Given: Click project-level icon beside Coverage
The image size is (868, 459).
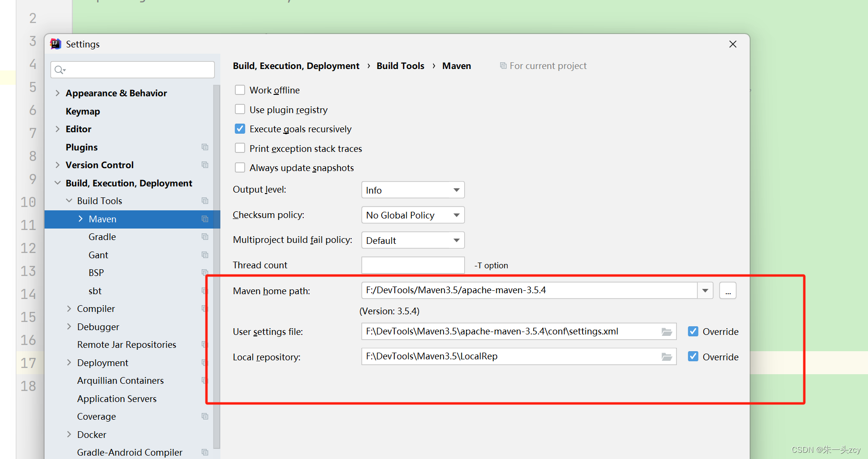Looking at the screenshot, I should (x=205, y=416).
